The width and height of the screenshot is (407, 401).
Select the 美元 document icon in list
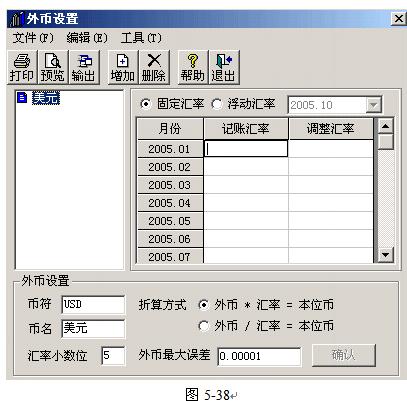(22, 98)
